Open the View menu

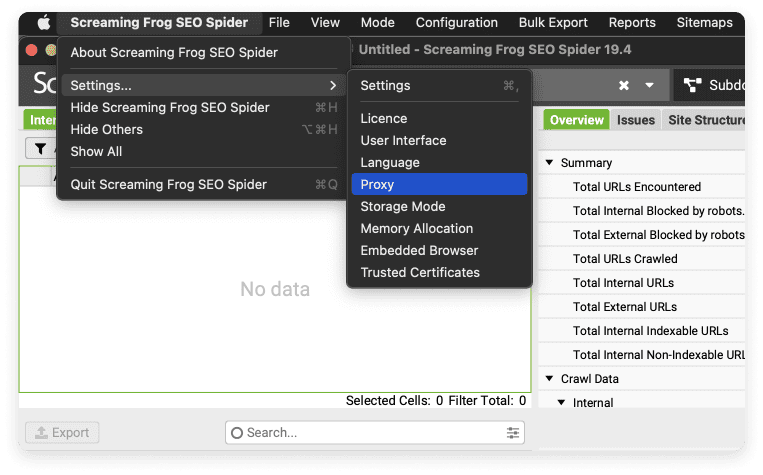coord(325,22)
